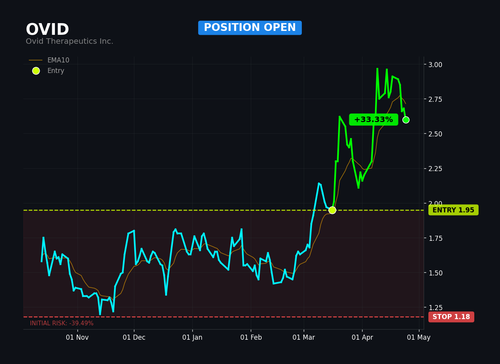The image size is (500, 364).
Task: Click the 01 Jan date axis label
Action: pyautogui.click(x=192, y=337)
